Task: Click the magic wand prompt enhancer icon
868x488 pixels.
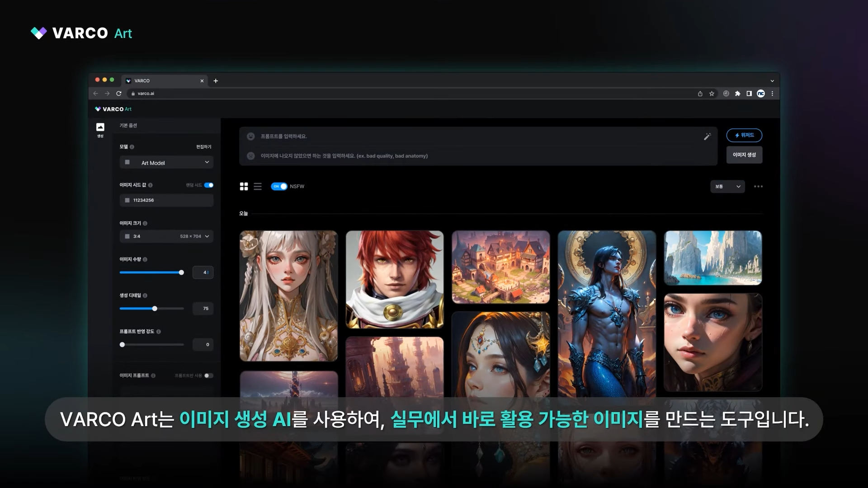Action: pyautogui.click(x=707, y=136)
